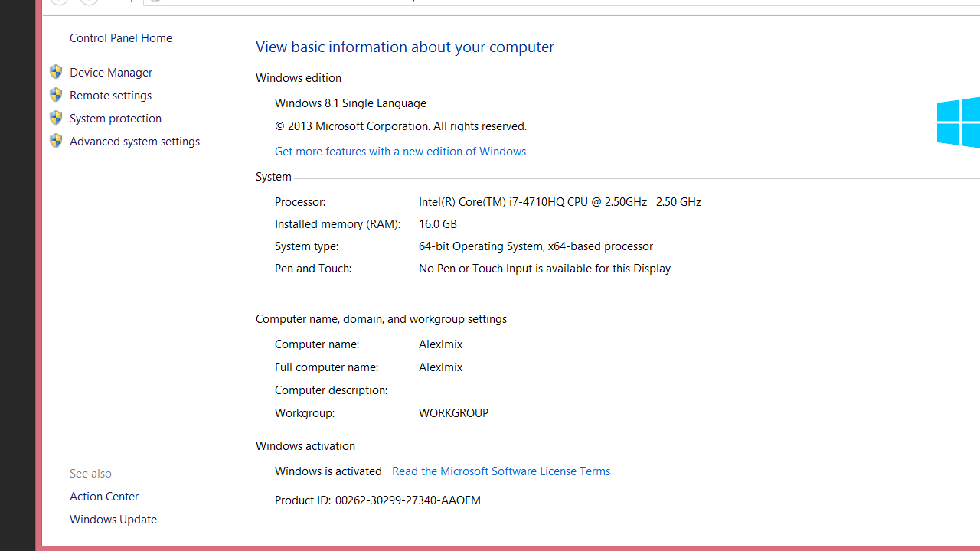Click the 16.0 GB installed memory value
980x551 pixels.
[438, 224]
